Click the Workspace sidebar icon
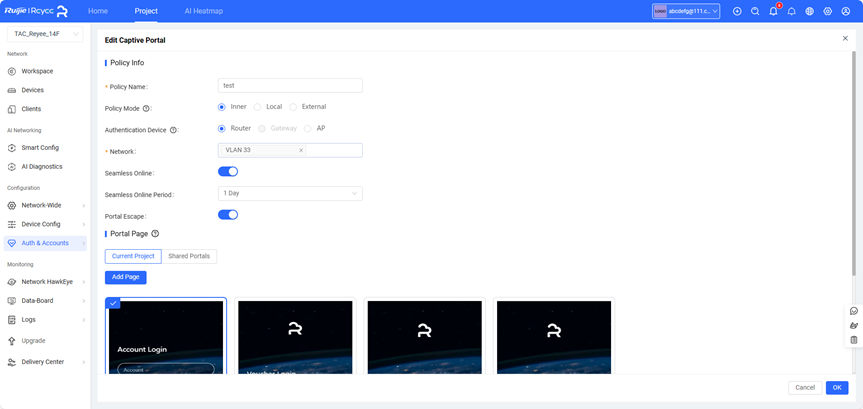This screenshot has width=863, height=409. (x=12, y=72)
